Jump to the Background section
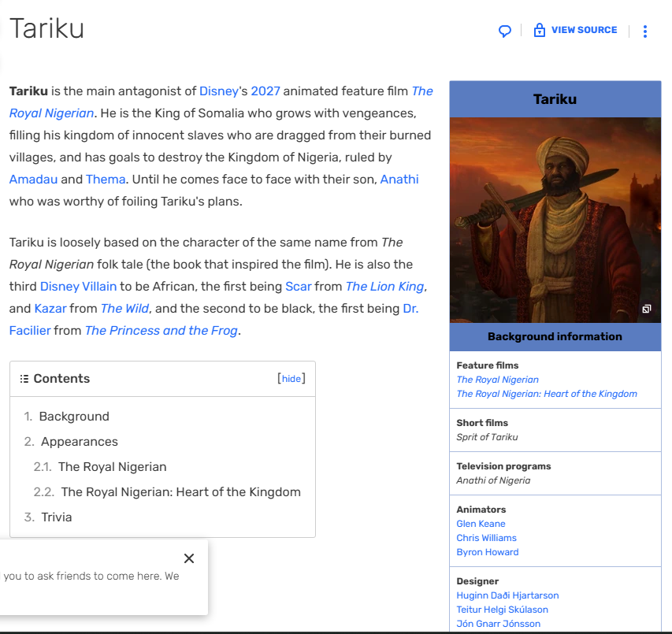672x634 pixels. 74,417
